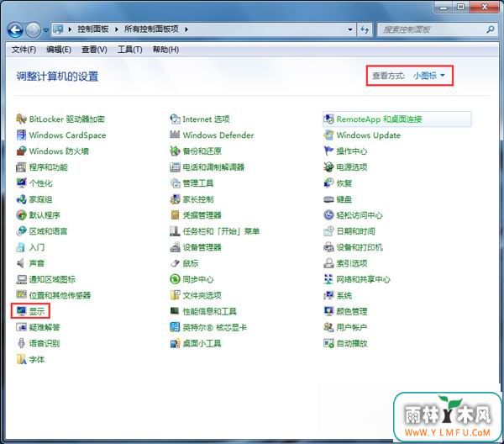Click the 同步中心 green icon
Screen dimensions: 504x444
click(175, 279)
